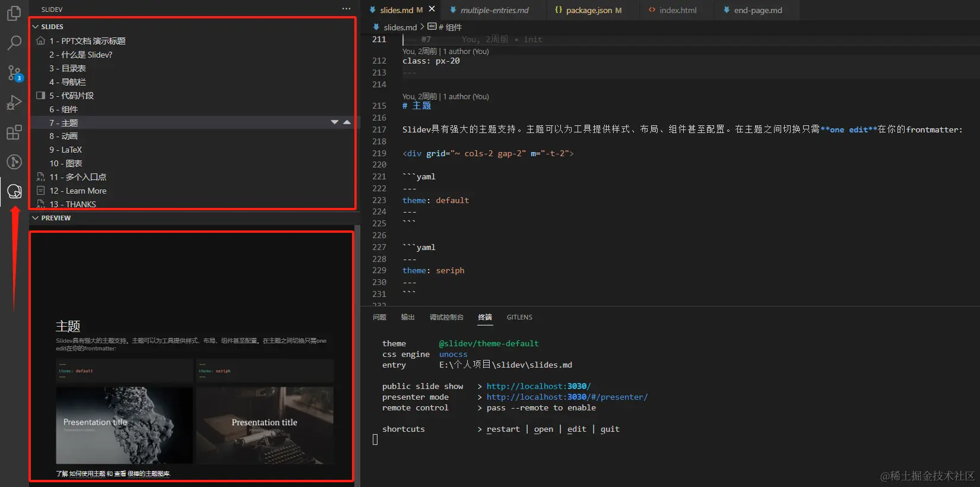This screenshot has height=487, width=980.
Task: Click the @slidev/theme-default text in terminal
Action: (489, 344)
